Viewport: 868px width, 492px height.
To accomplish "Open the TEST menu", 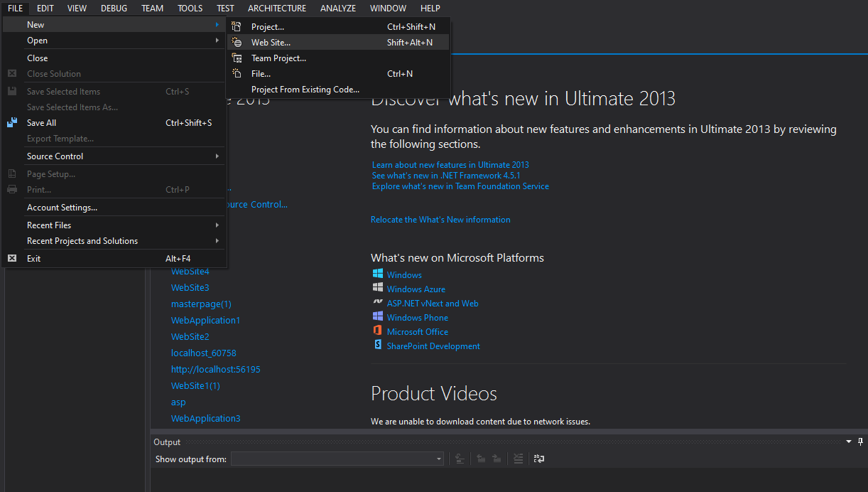I will (225, 8).
